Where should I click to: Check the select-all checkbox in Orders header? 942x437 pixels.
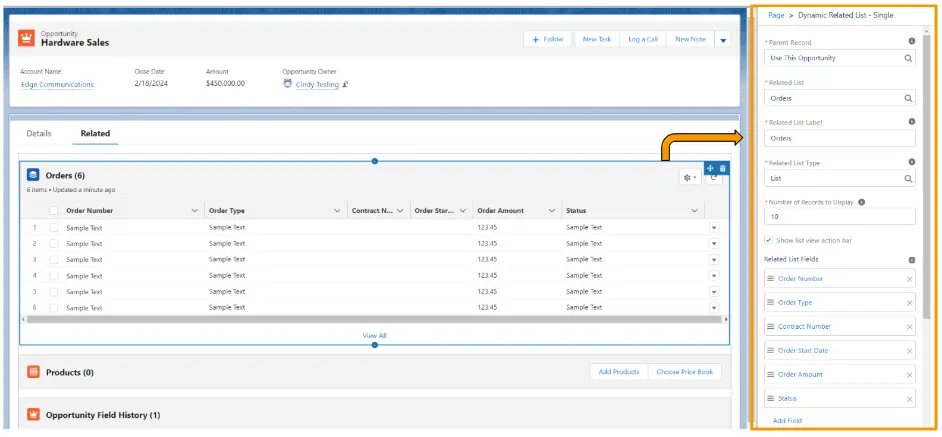click(x=53, y=210)
